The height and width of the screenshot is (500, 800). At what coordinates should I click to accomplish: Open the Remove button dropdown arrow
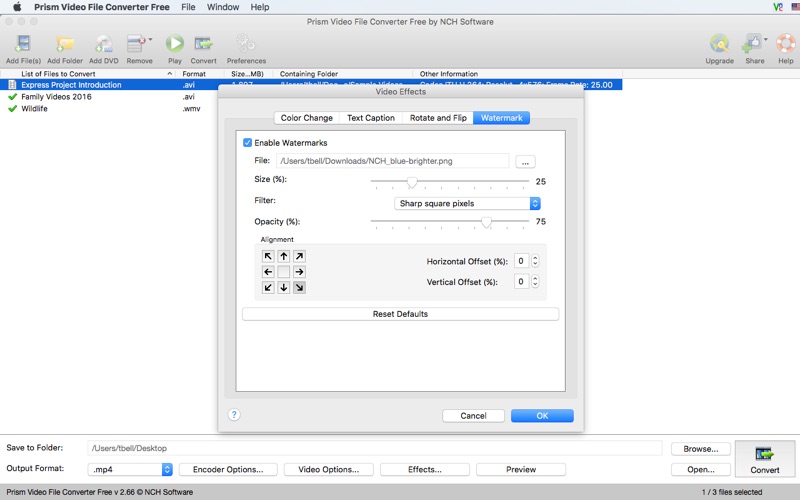coord(150,41)
